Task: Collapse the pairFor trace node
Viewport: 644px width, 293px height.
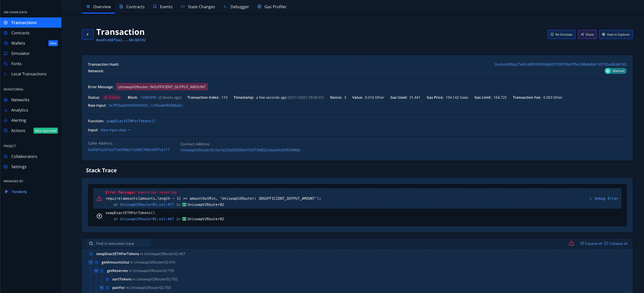Action: (102, 288)
